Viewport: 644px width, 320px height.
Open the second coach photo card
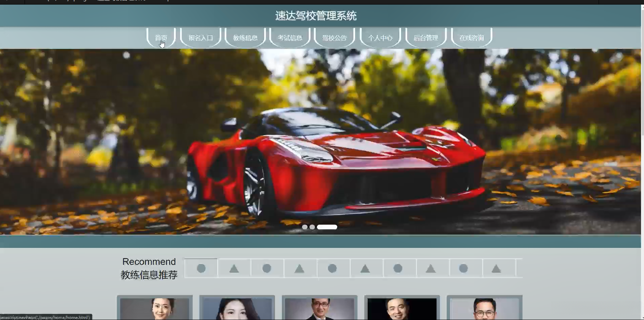237,308
